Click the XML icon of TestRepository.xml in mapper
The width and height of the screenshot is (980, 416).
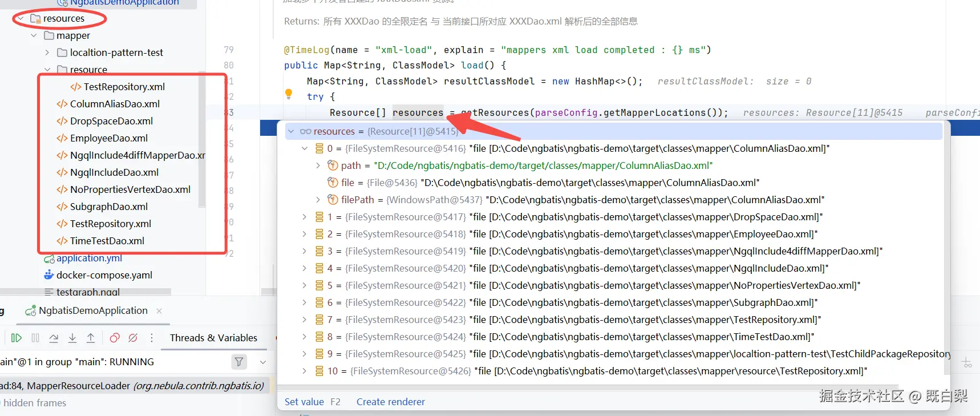coord(62,224)
